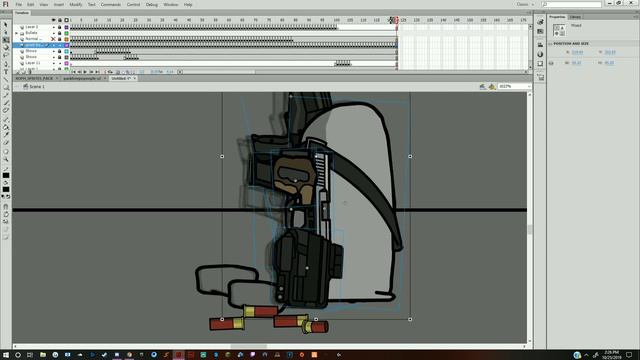Click the Delete layer trash icon
Screen dimensions: 640x360
click(30, 72)
